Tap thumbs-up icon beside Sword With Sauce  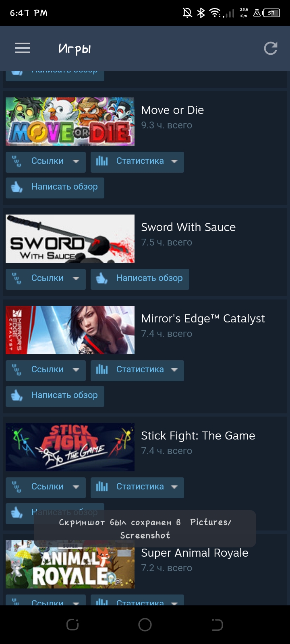[x=102, y=278]
